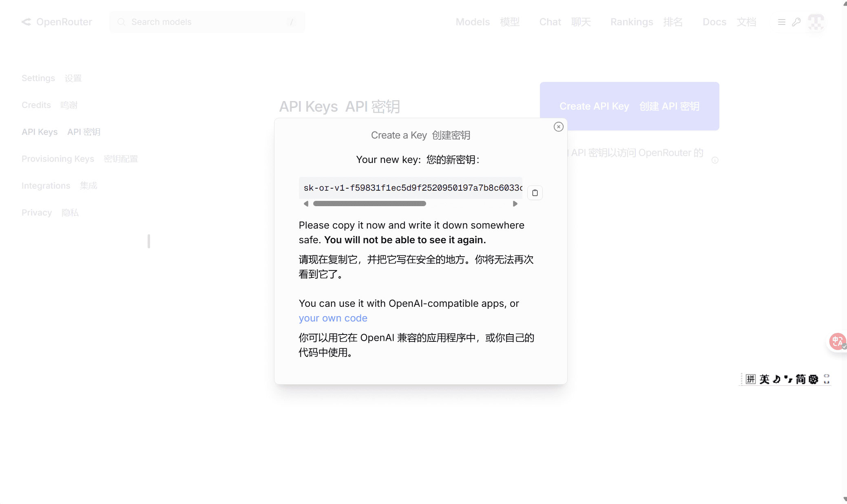Copy the new API key to clipboard
Screen dimensions: 847x504
[535, 193]
